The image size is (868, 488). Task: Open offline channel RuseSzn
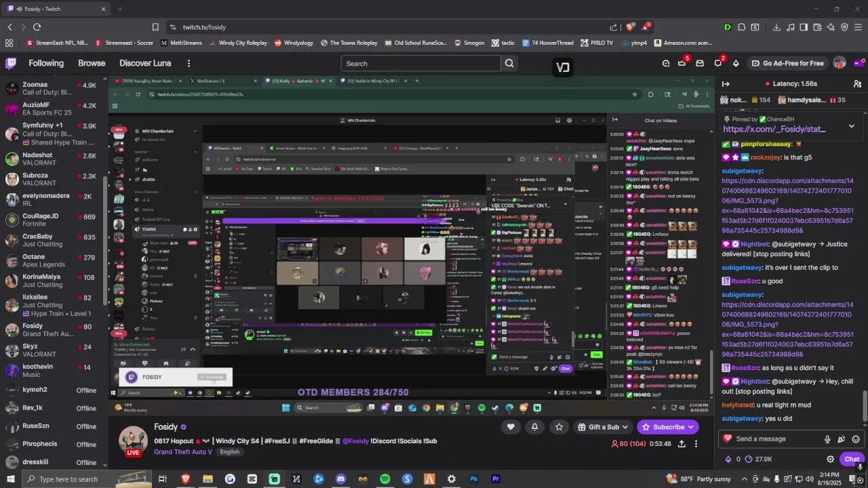click(52, 426)
